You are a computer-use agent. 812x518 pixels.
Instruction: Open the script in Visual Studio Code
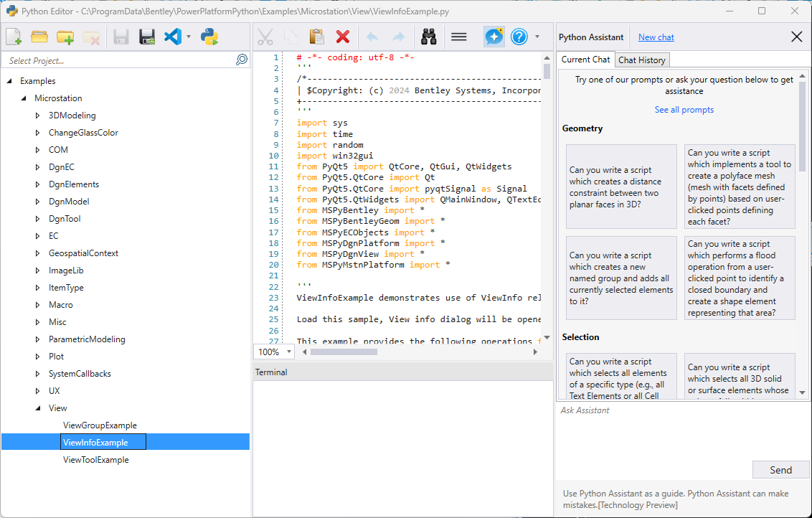pos(173,37)
